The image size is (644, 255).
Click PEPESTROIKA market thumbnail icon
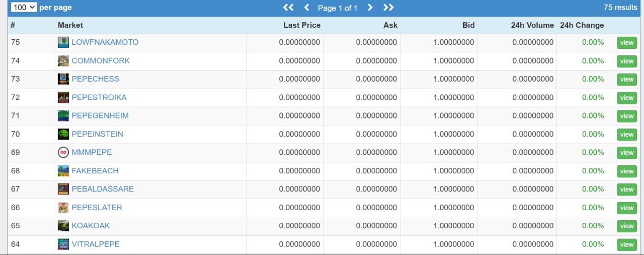tap(63, 98)
